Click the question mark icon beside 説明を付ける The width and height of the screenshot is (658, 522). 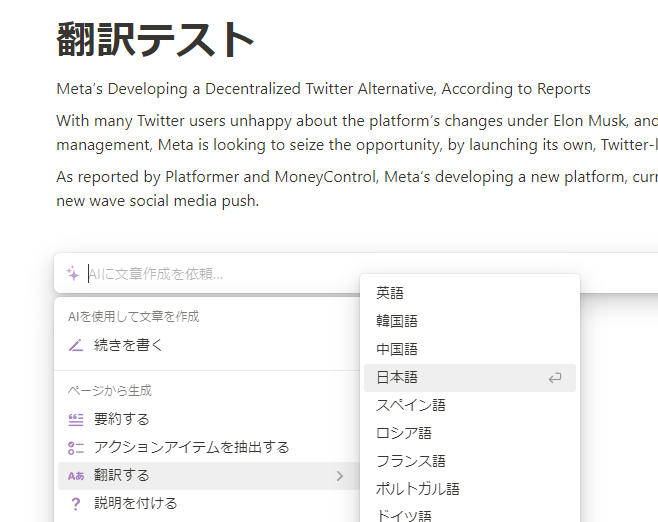76,504
